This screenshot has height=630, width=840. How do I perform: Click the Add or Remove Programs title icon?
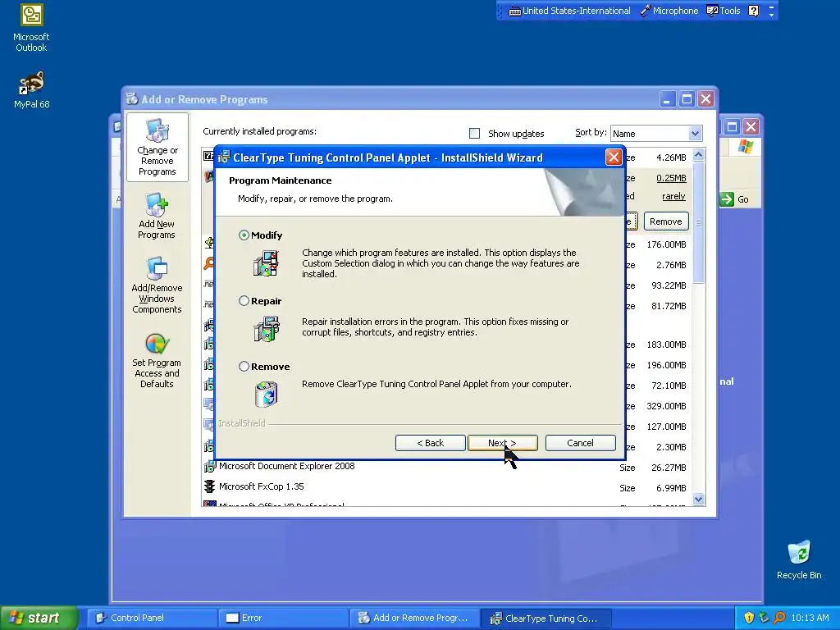(132, 99)
